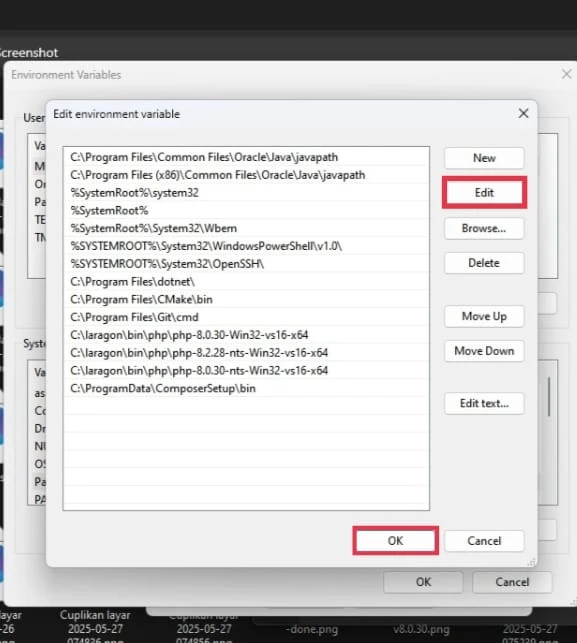Click the highlighted Edit button
The image size is (577, 643).
tap(484, 192)
